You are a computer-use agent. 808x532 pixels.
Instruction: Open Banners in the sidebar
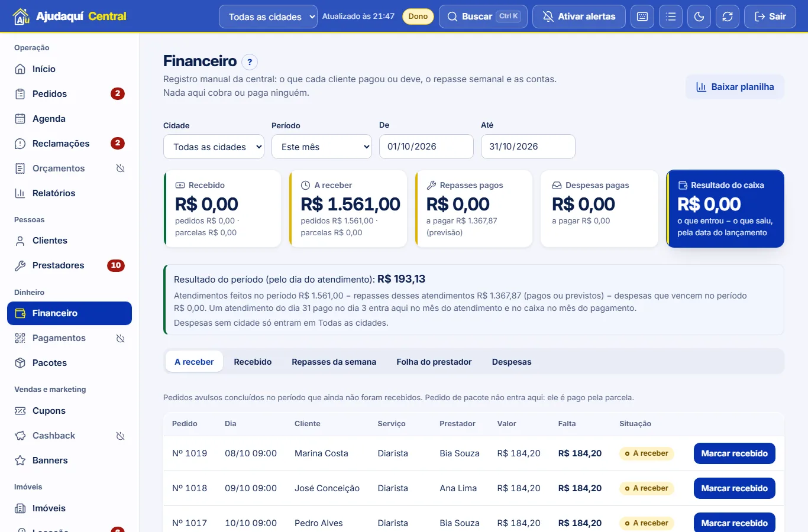coord(69,460)
